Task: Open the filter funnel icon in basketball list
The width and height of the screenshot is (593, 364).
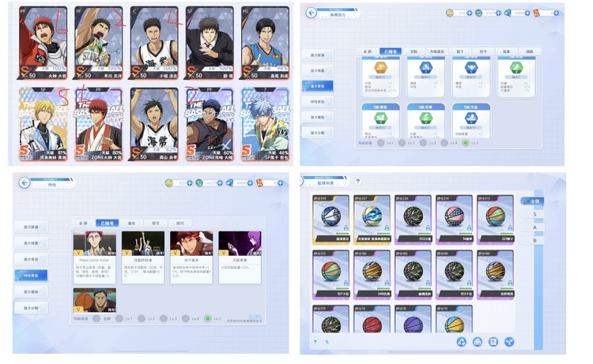Action: click(x=315, y=342)
